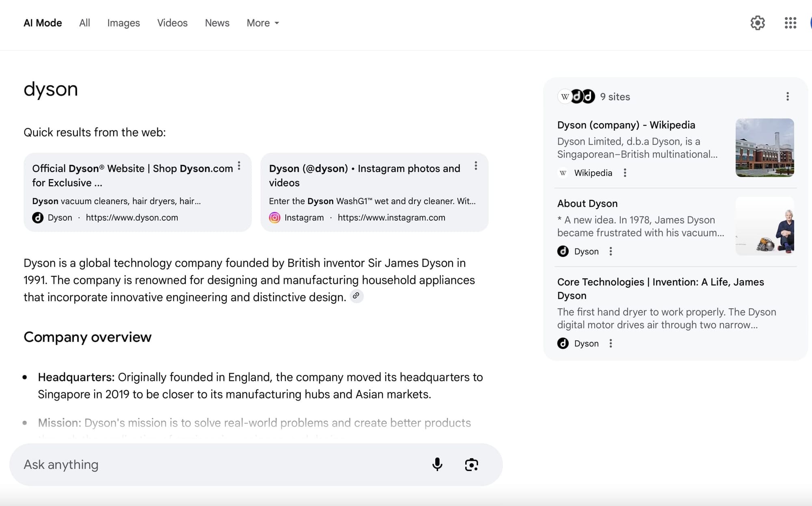This screenshot has height=506, width=812.
Task: Open options under Core Technologies result
Action: point(611,344)
